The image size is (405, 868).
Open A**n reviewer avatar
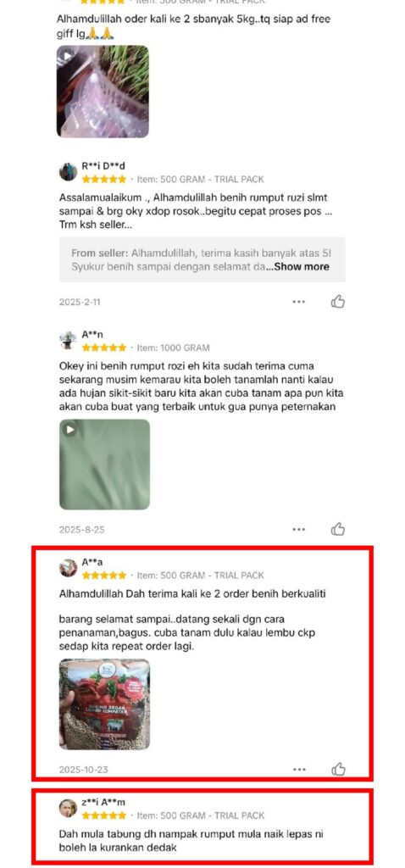(x=68, y=341)
